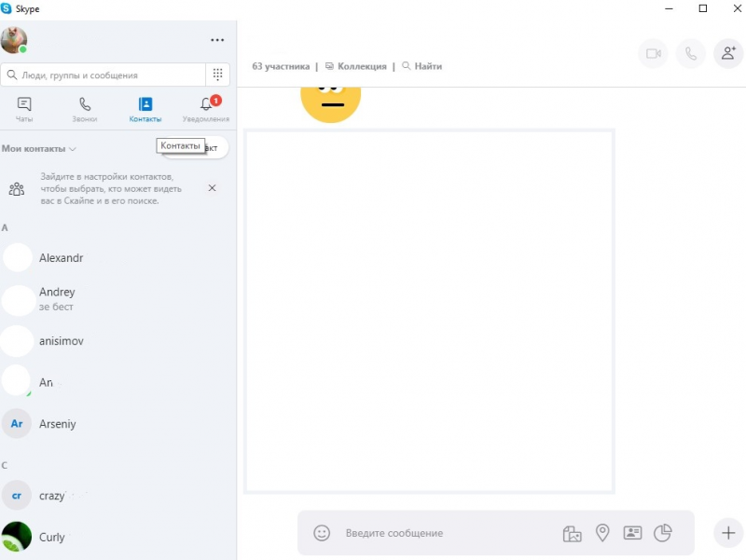Viewport: 746px width, 560px height.
Task: Dismiss the contact settings hint banner
Action: (213, 188)
